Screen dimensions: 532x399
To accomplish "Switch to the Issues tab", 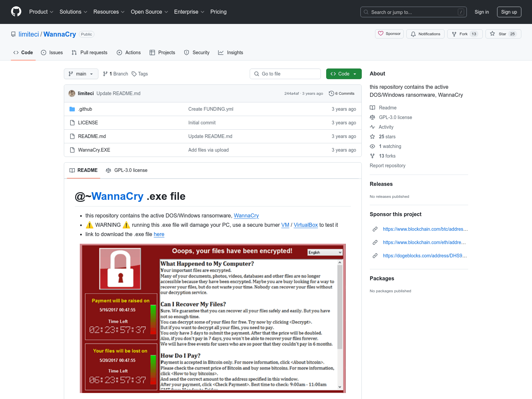I will click(x=52, y=53).
